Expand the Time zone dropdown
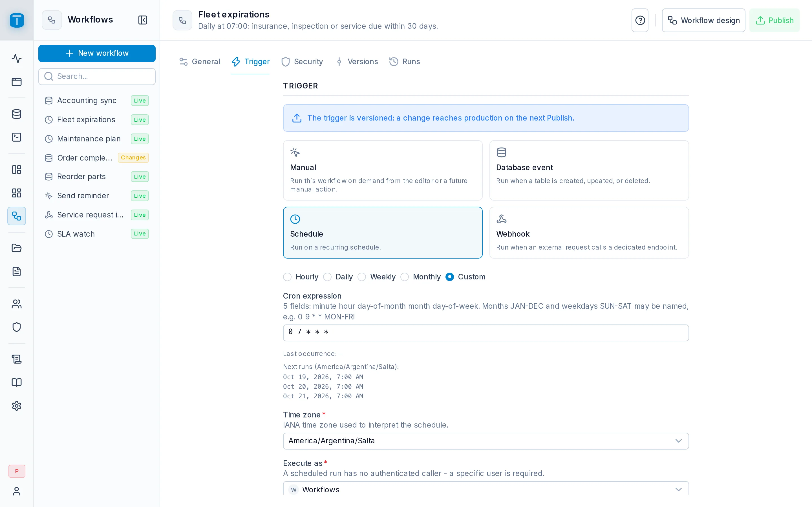 coord(486,441)
